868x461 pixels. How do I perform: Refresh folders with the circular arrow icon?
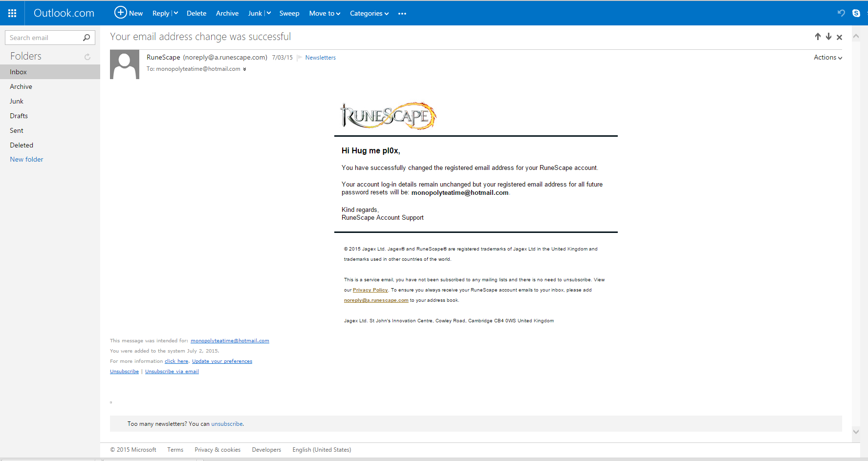tap(87, 57)
